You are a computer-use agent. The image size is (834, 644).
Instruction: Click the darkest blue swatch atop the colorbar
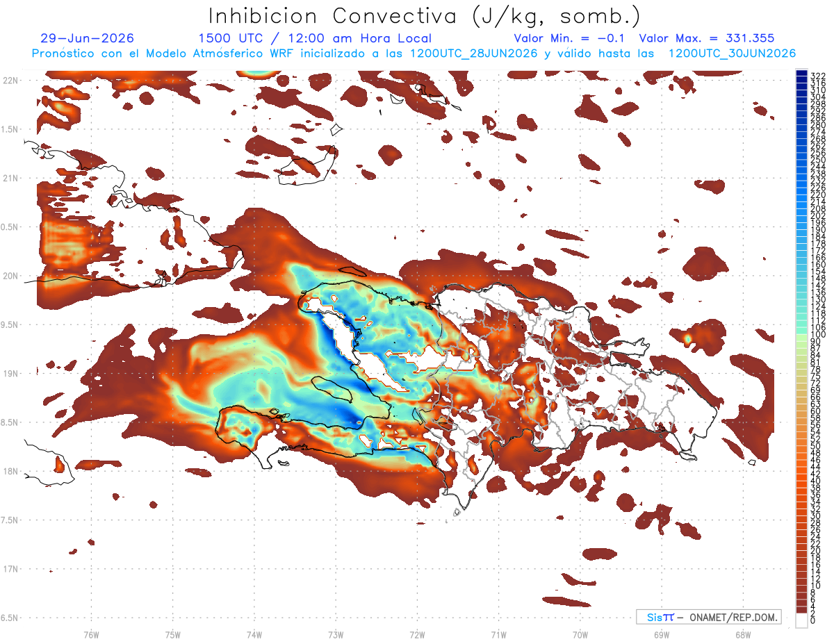801,74
